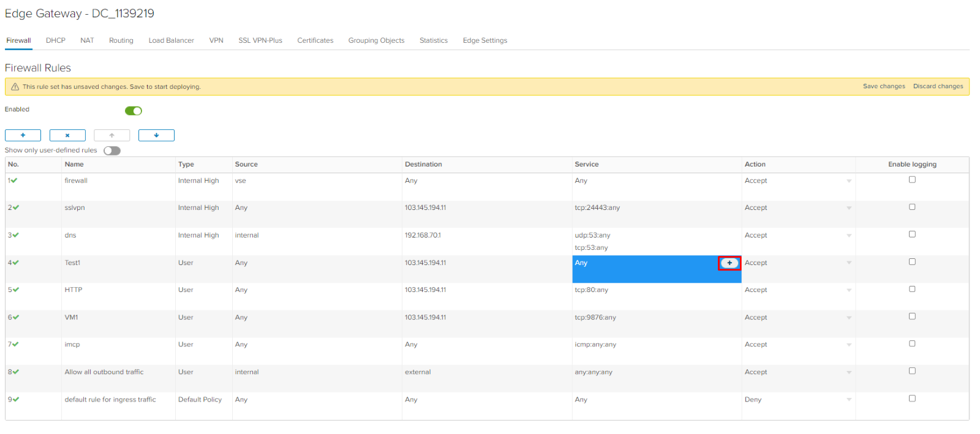
Task: Switch to the NAT tab
Action: (x=87, y=40)
